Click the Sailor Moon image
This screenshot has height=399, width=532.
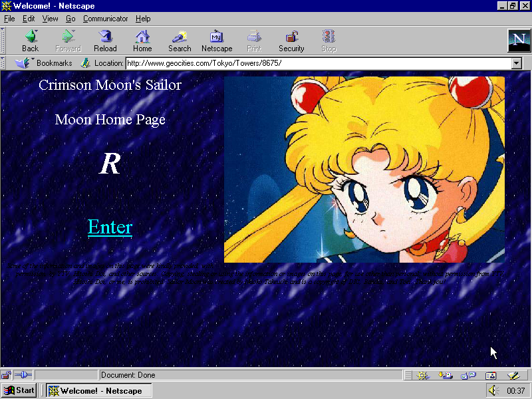pyautogui.click(x=364, y=170)
